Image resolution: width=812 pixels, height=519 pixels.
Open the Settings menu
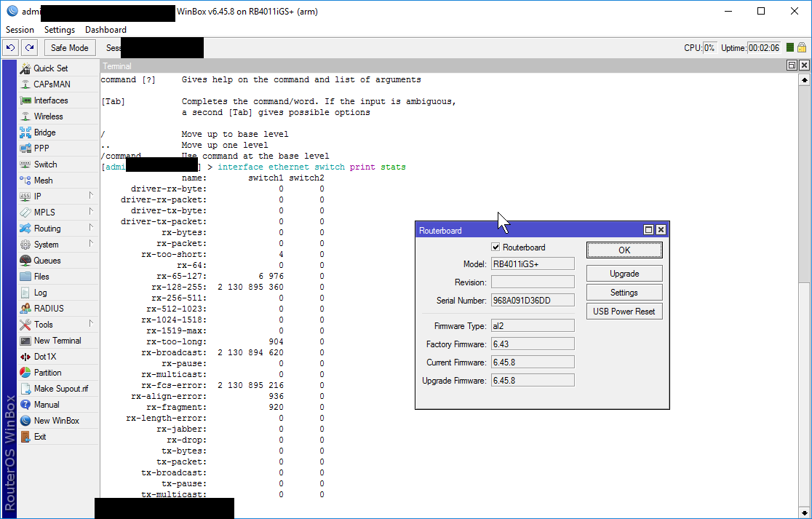point(60,30)
